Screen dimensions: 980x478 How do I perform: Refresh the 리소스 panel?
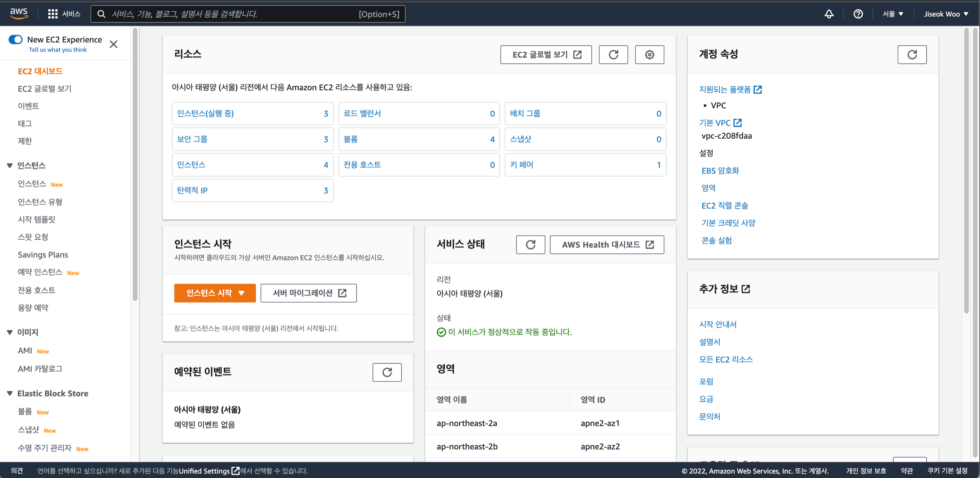pos(613,55)
